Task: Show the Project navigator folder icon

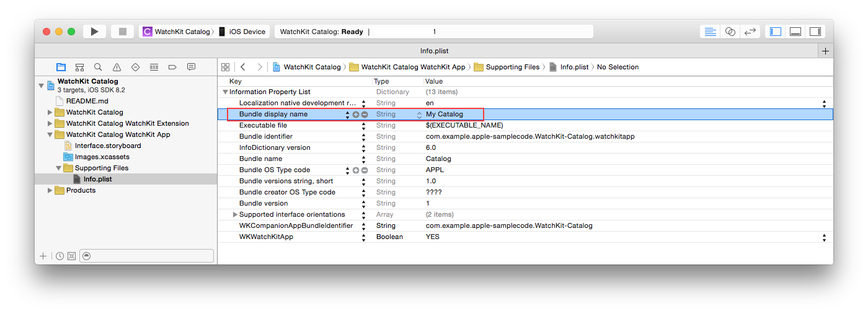Action: 61,67
